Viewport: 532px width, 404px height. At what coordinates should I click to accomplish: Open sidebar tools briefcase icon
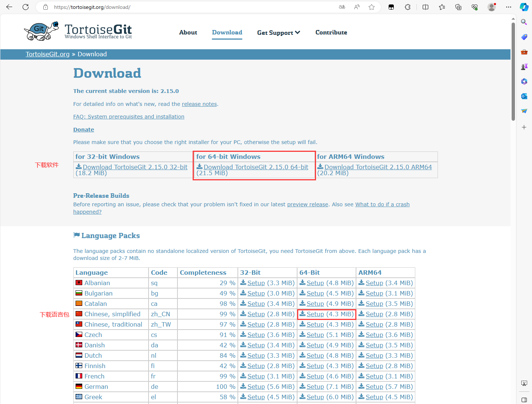[524, 52]
